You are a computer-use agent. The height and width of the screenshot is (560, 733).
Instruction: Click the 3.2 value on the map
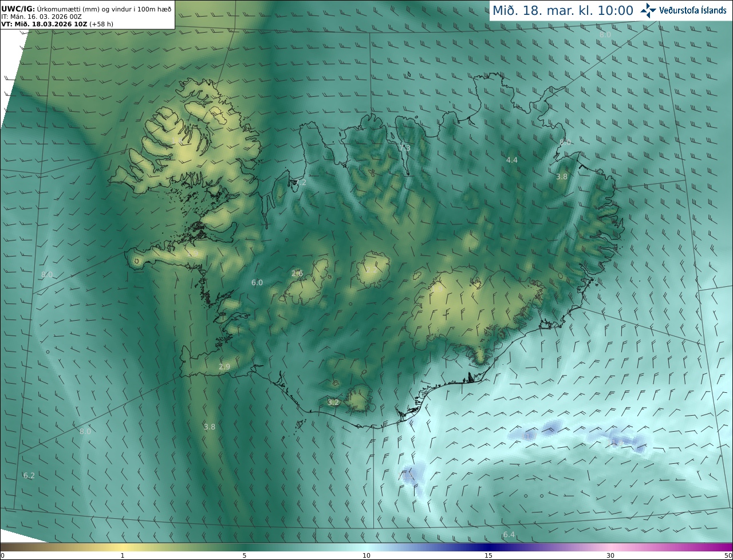pos(334,403)
